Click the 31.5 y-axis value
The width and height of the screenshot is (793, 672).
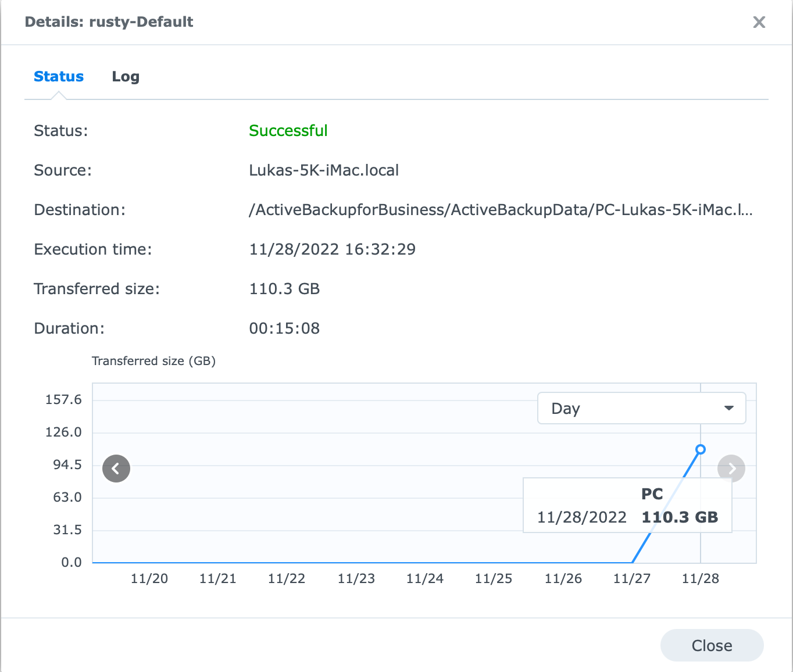pyautogui.click(x=67, y=530)
